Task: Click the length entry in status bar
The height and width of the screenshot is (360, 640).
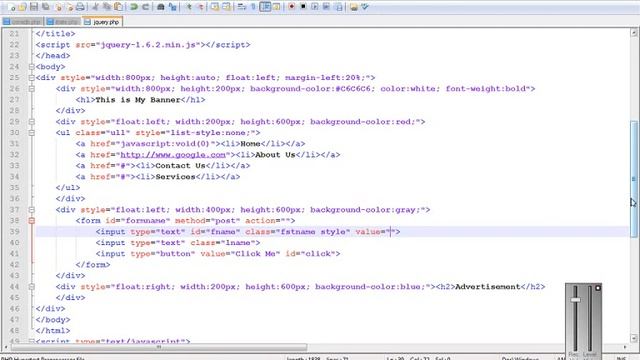Action: pyautogui.click(x=317, y=358)
